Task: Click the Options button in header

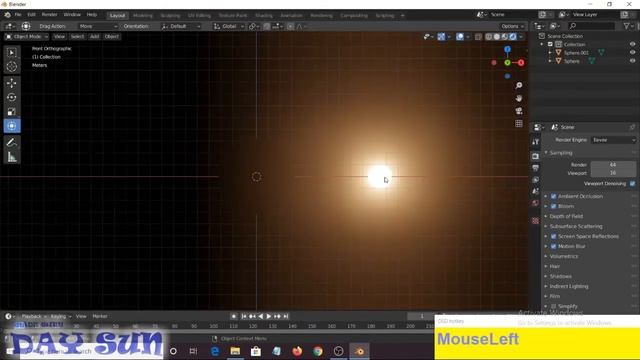Action: [x=512, y=26]
